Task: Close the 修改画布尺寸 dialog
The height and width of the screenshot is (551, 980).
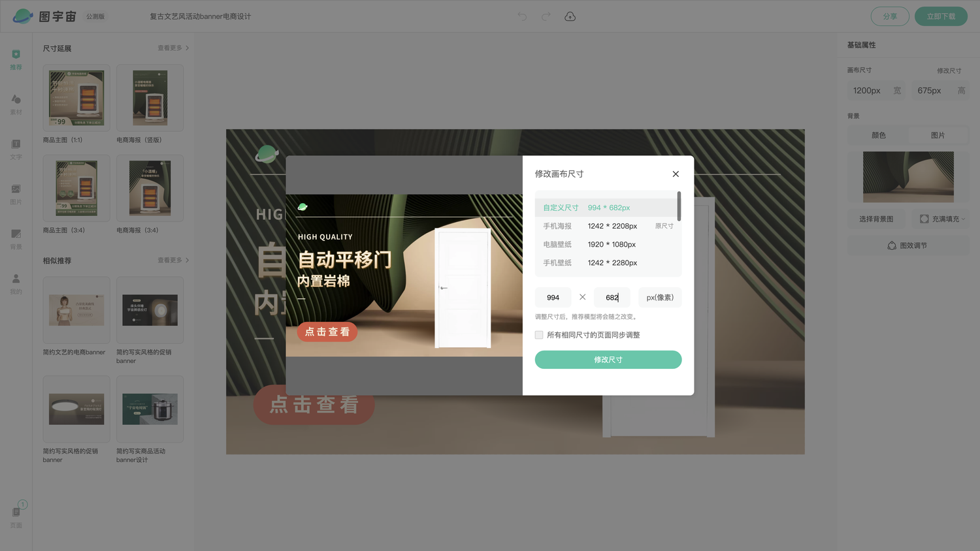Action: pos(676,174)
